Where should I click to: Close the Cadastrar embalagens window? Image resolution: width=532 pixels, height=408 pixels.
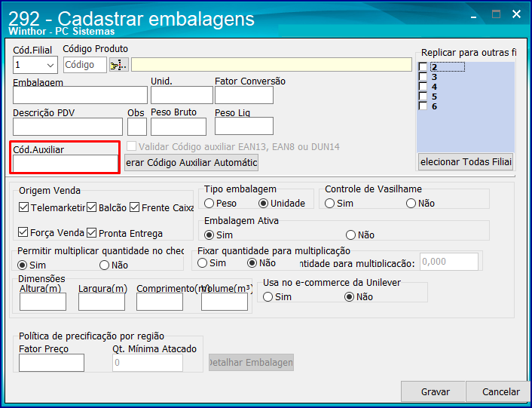pos(516,14)
